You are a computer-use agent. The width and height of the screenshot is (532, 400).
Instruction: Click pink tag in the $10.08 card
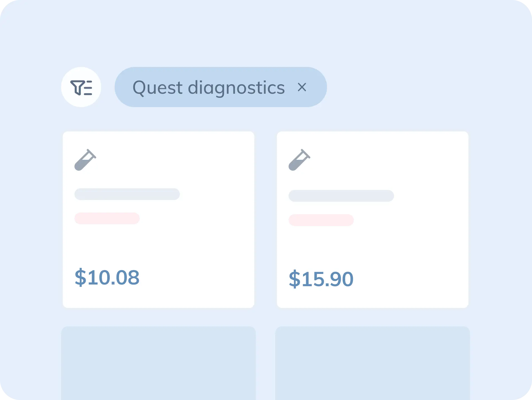[x=107, y=218]
